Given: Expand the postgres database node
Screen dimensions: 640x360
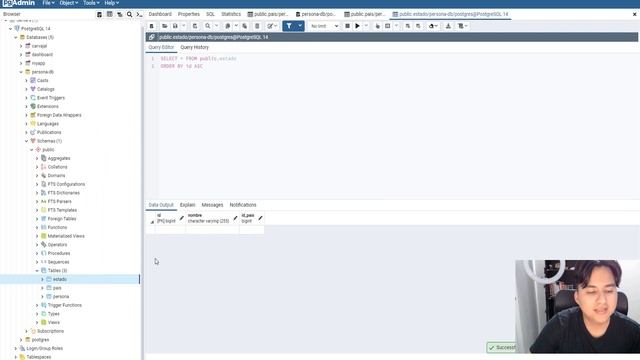Looking at the screenshot, I should coord(21,340).
